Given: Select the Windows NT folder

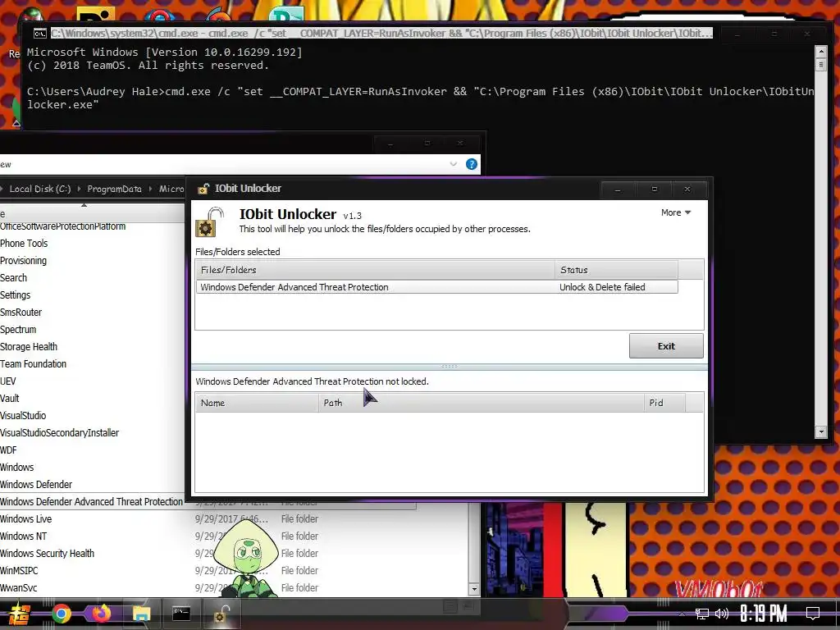Looking at the screenshot, I should (24, 536).
